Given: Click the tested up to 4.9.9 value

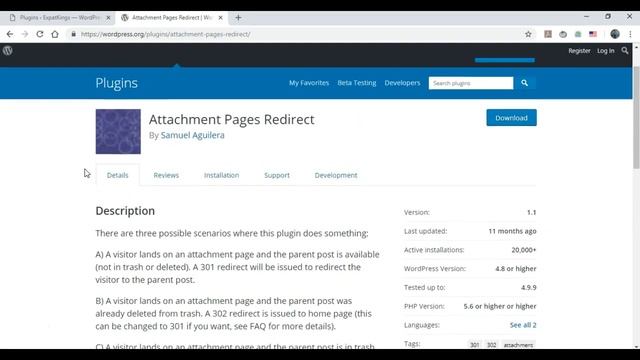Looking at the screenshot, I should (x=529, y=287).
